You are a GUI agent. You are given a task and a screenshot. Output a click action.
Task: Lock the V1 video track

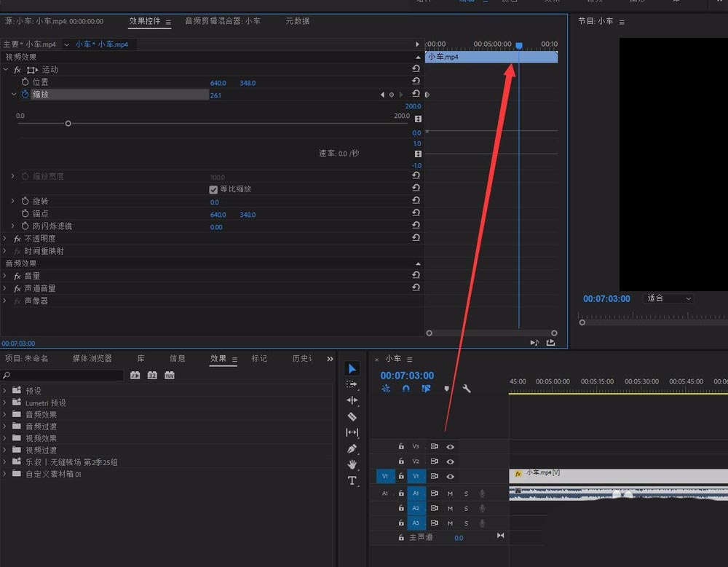401,476
